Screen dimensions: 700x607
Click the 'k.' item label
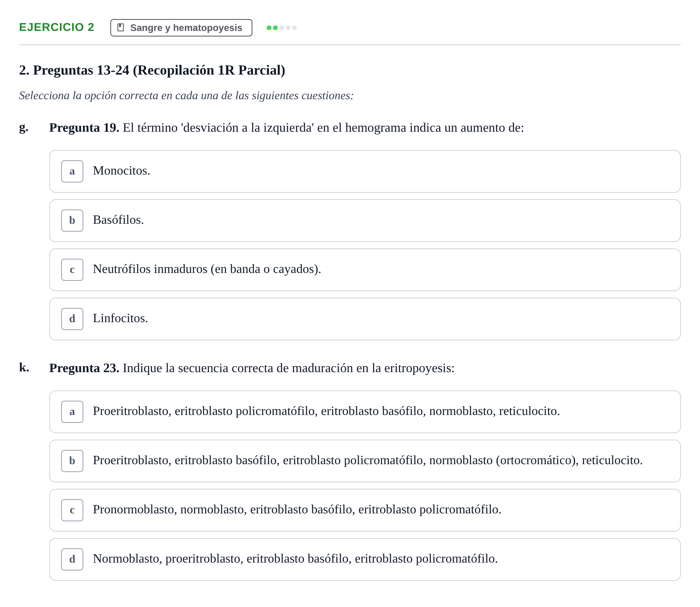24,367
